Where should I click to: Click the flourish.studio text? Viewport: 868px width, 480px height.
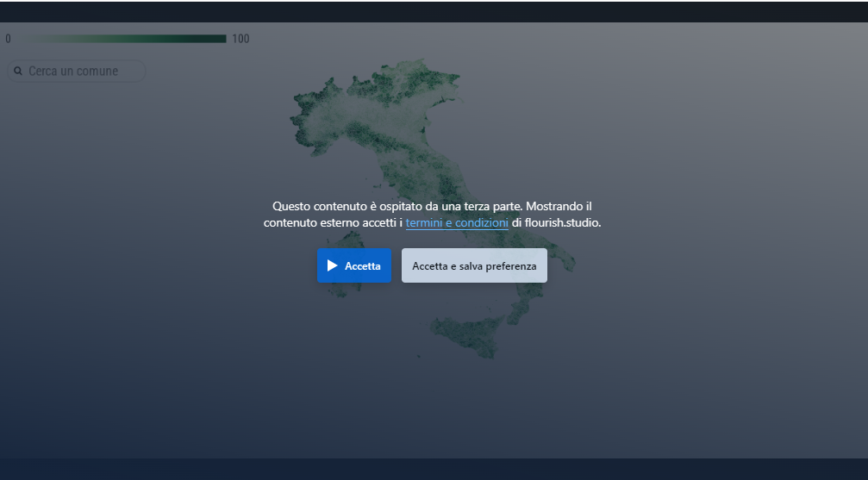point(562,222)
